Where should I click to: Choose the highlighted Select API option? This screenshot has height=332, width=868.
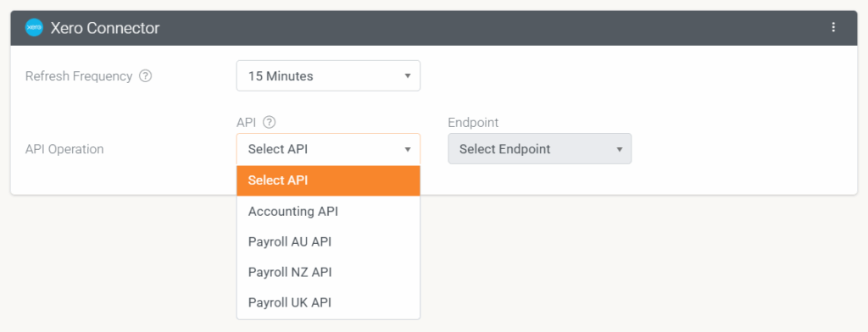328,181
